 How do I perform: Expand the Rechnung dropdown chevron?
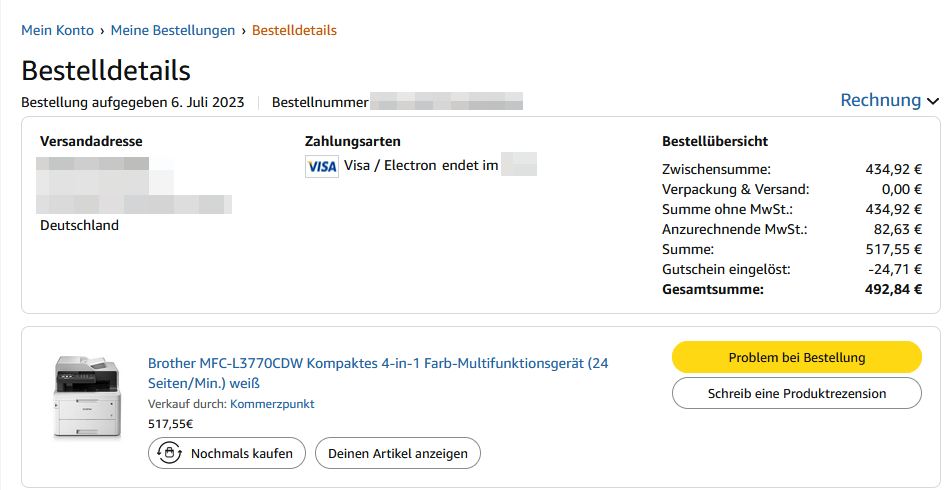tap(933, 101)
